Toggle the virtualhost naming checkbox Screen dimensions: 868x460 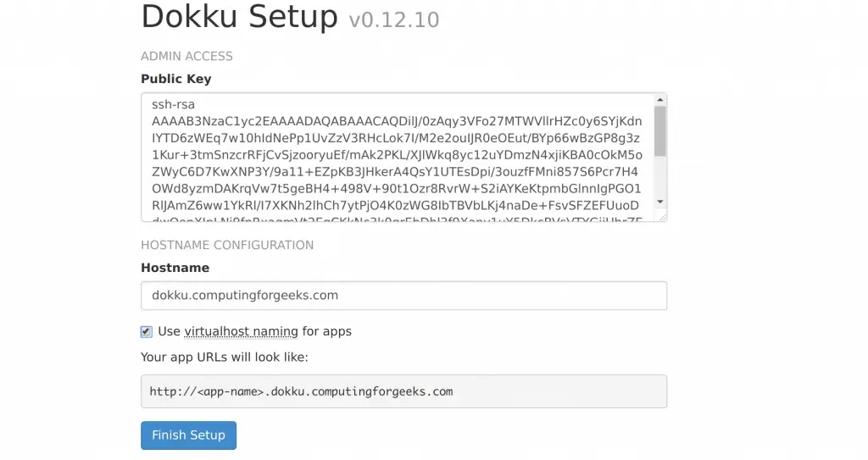[146, 331]
